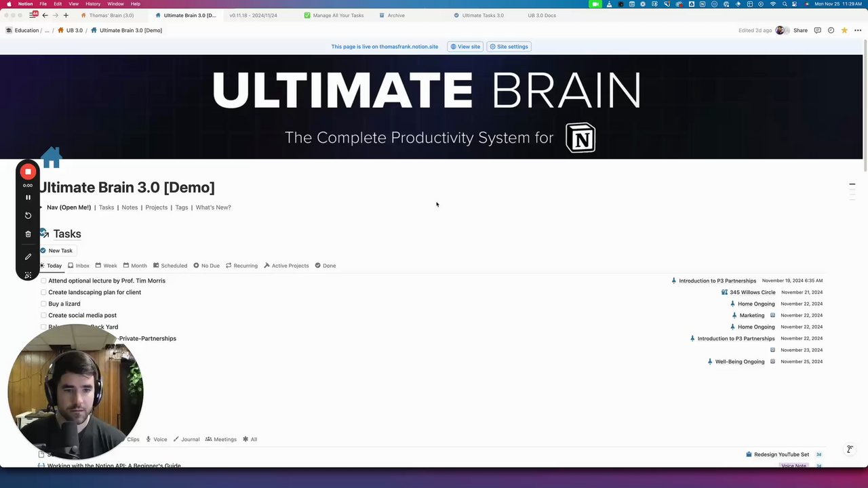Check off Create social media post task
Screen dimensions: 868x488
[43, 315]
